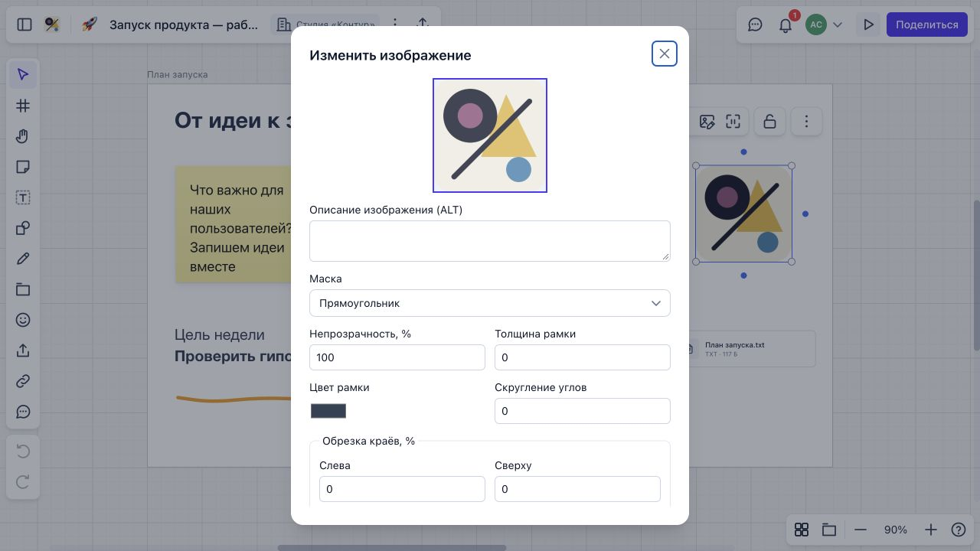Zoom out with the minus button
Viewport: 980px width, 551px height.
coord(861,530)
